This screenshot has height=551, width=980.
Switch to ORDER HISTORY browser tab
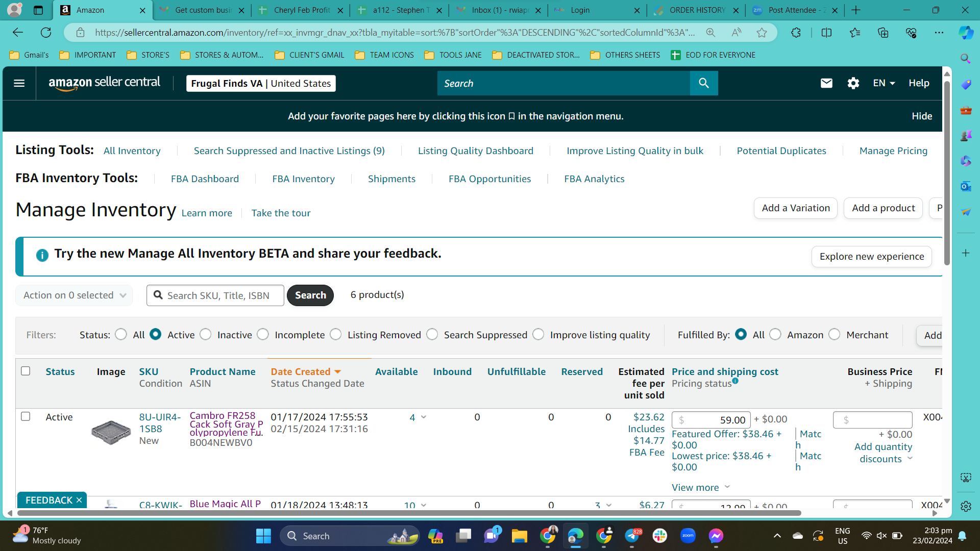pyautogui.click(x=697, y=10)
